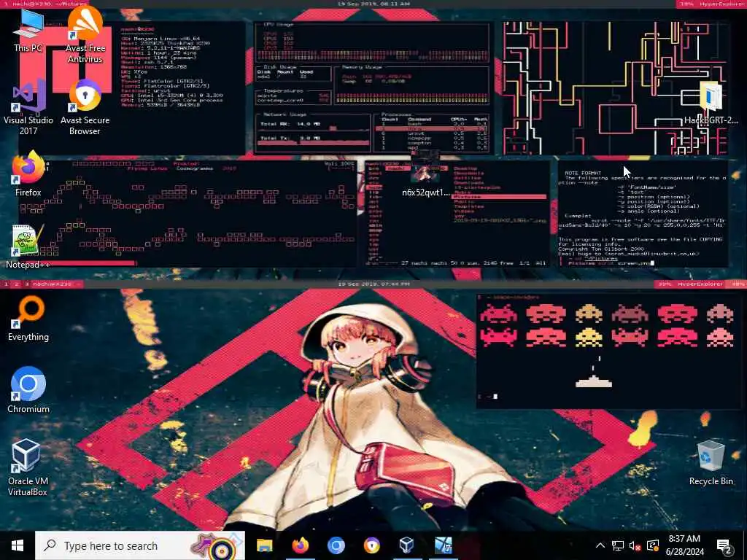This screenshot has height=560, width=747.
Task: Switch to the taskbar app right of VirtualBox
Action: (443, 545)
